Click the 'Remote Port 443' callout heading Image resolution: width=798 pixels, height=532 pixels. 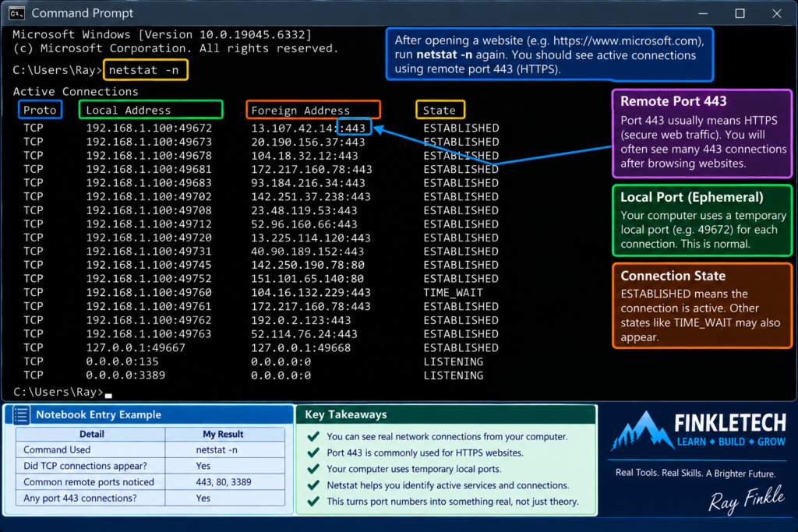point(673,100)
